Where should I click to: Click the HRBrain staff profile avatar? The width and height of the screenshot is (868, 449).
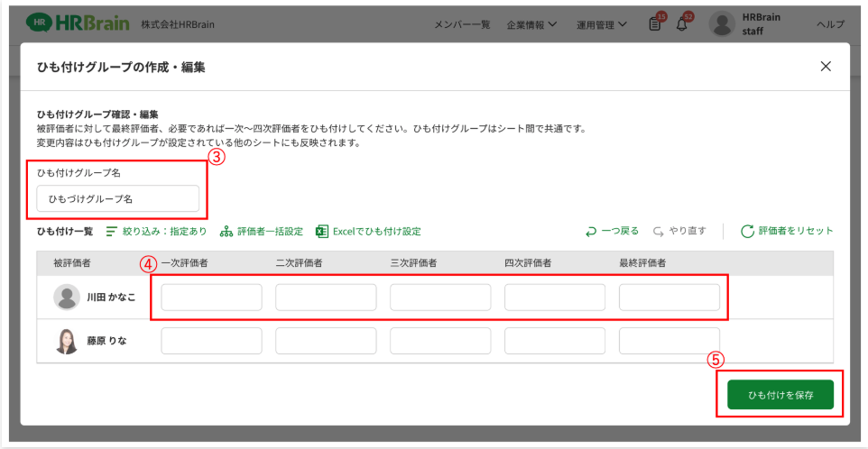point(722,24)
